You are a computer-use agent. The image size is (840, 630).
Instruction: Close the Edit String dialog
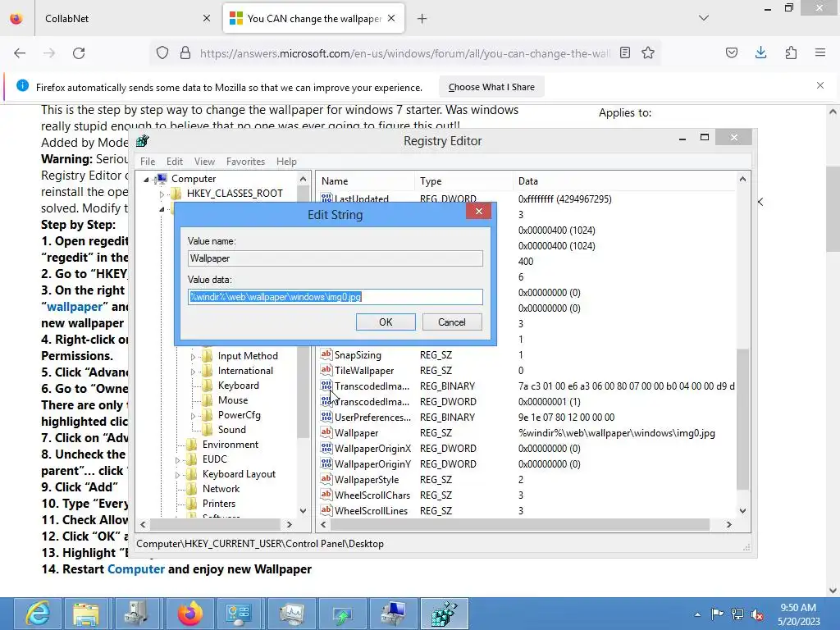pos(478,211)
